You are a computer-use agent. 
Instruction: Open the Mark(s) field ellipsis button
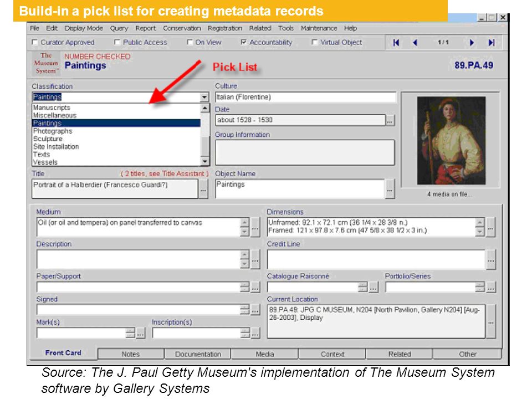[140, 333]
